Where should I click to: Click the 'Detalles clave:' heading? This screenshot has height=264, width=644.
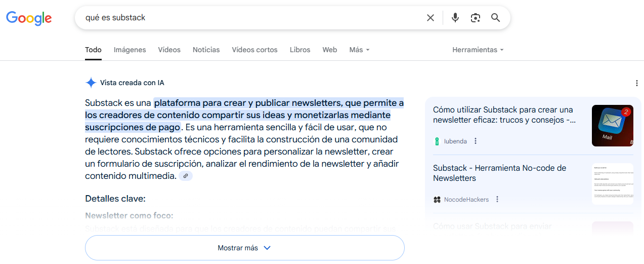[x=115, y=199]
